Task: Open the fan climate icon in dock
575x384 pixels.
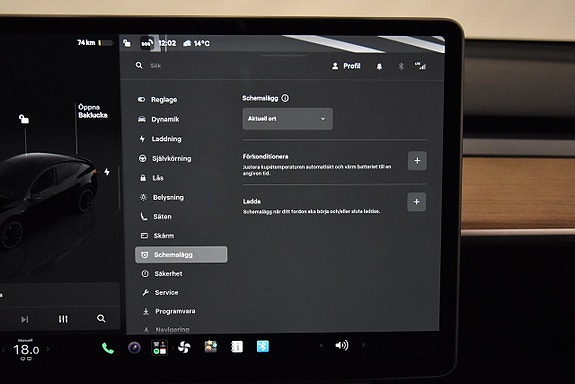Action: (184, 347)
